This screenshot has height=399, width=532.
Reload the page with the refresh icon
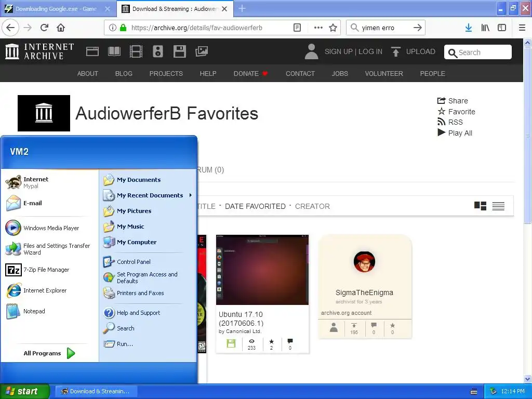pyautogui.click(x=44, y=28)
